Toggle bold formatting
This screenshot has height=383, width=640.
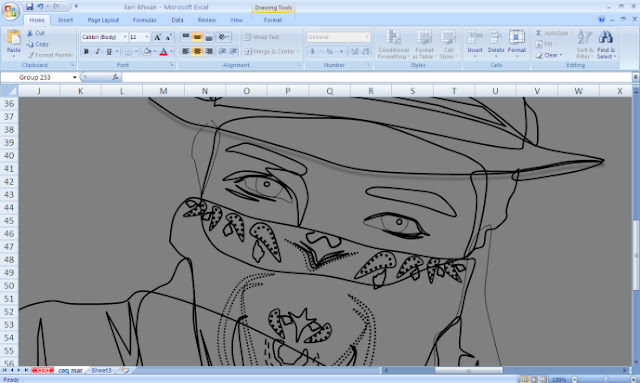click(86, 51)
